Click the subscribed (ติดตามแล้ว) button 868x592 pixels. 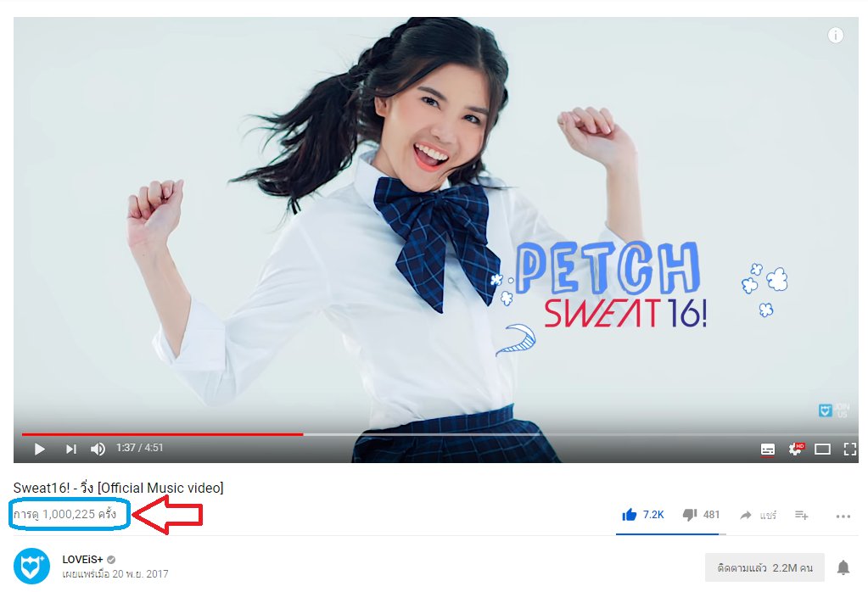click(x=764, y=567)
